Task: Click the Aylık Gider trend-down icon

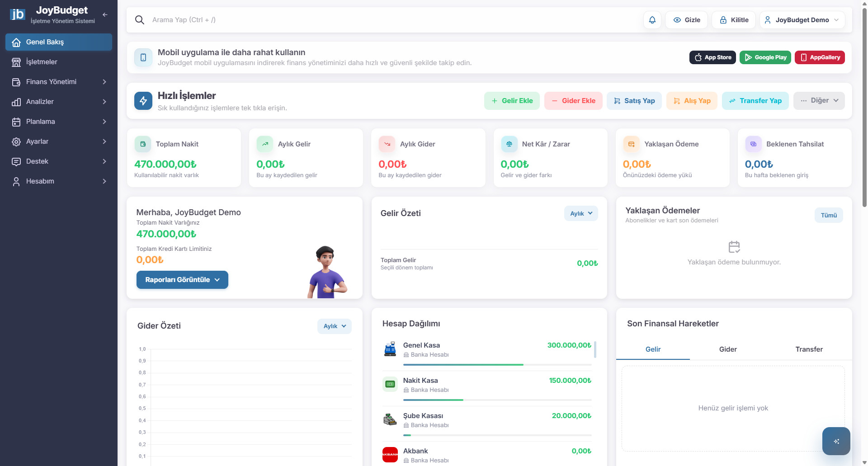Action: [x=387, y=144]
